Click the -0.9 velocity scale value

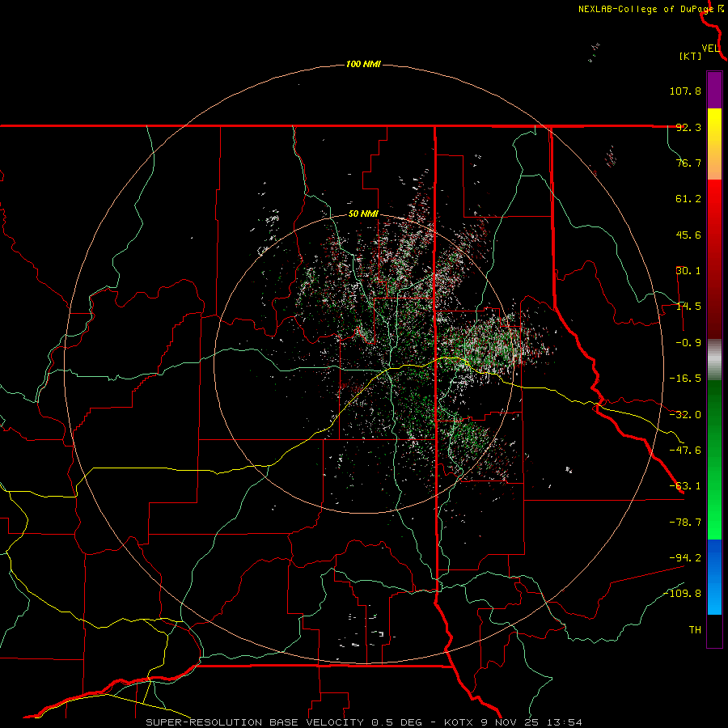click(688, 343)
